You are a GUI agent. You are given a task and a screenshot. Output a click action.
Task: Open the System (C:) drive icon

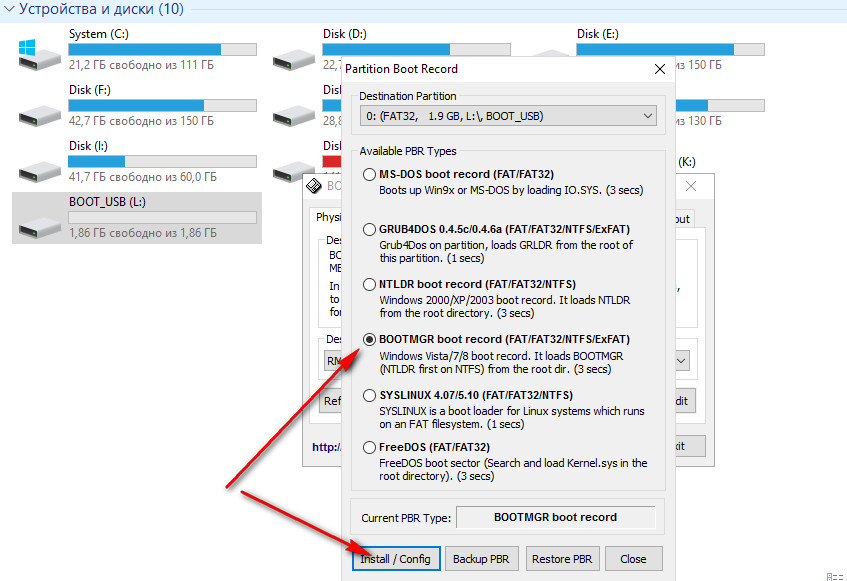(38, 52)
